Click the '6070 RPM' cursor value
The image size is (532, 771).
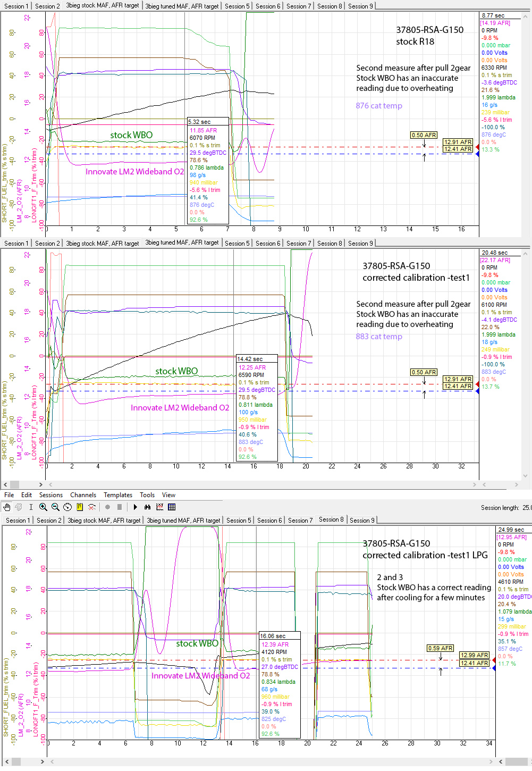pyautogui.click(x=202, y=138)
